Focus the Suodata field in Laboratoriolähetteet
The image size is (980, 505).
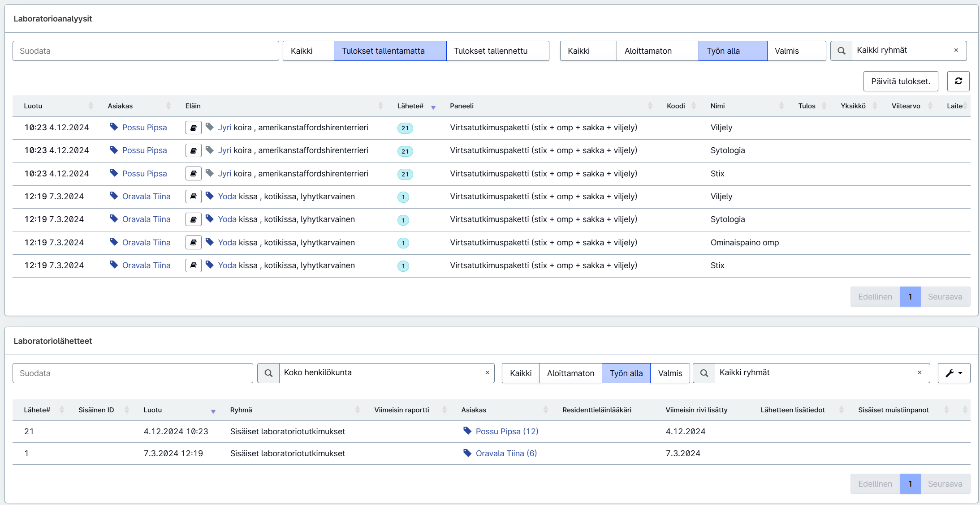click(133, 373)
